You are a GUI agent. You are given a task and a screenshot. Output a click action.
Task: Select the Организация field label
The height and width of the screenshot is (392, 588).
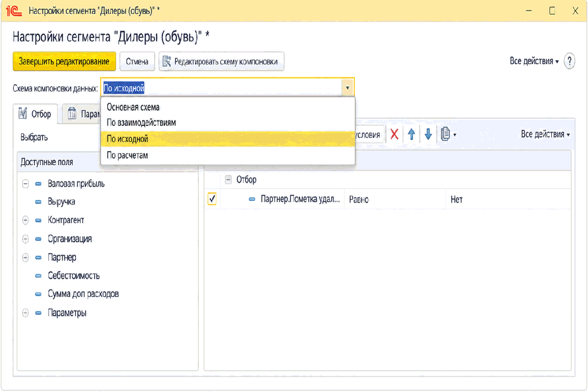tap(70, 239)
